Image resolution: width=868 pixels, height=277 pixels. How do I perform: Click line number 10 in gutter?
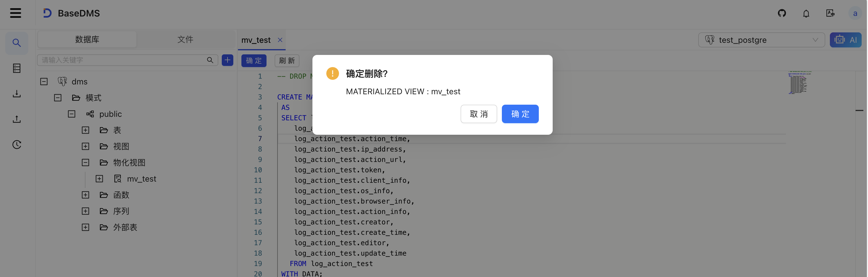pyautogui.click(x=258, y=170)
